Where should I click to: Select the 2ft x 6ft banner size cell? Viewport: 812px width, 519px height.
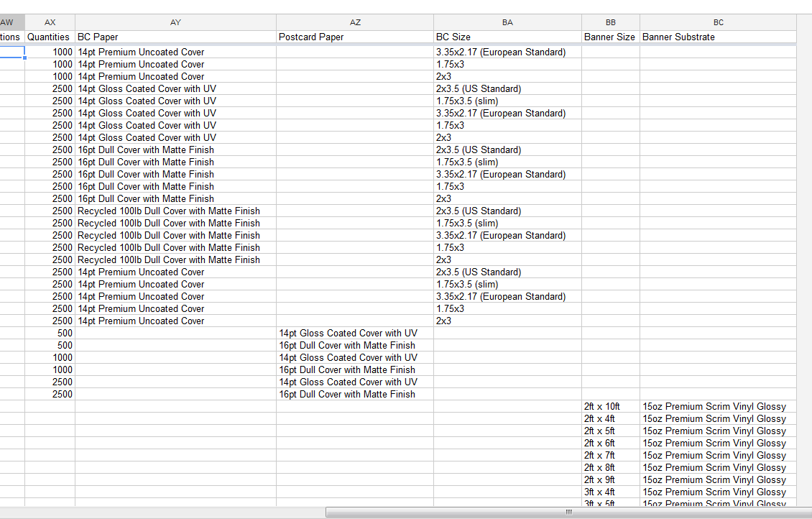[x=611, y=444]
